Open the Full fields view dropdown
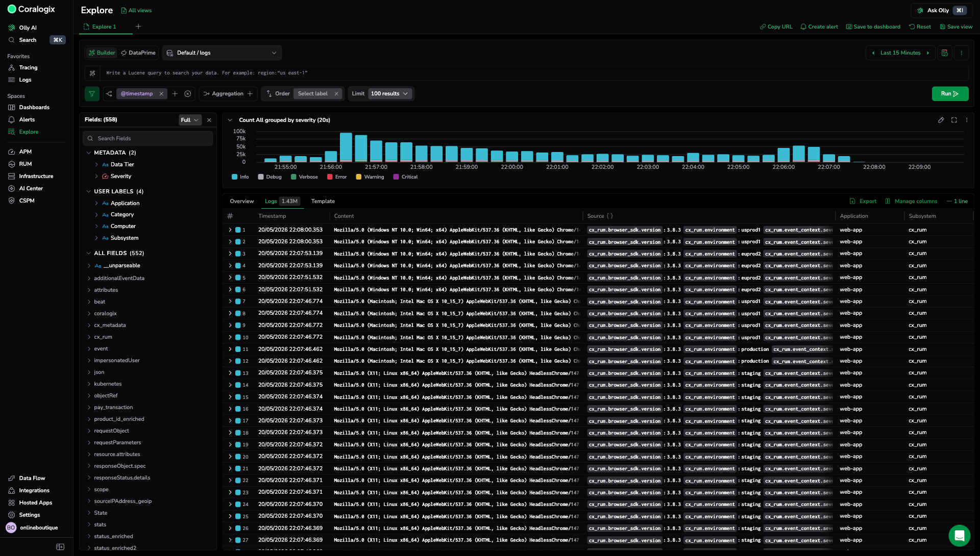The height and width of the screenshot is (556, 980). [x=190, y=120]
